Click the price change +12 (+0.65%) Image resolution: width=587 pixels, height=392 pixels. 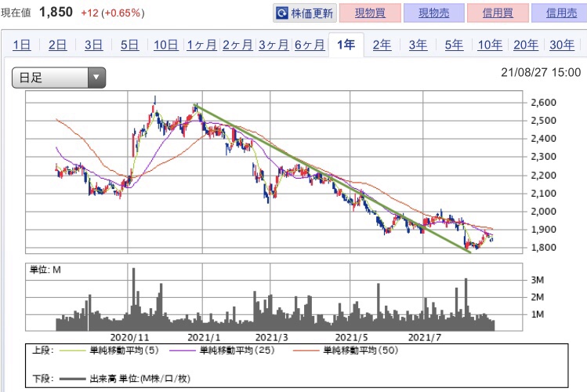click(x=113, y=13)
